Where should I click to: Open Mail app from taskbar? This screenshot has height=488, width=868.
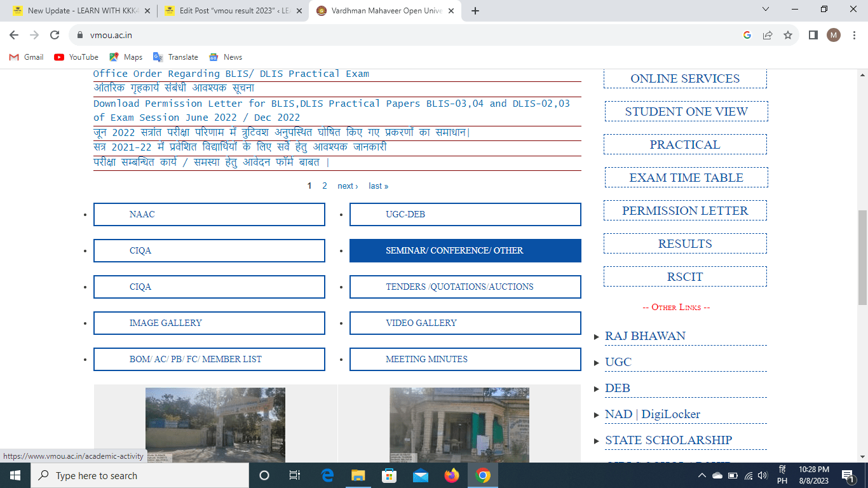[x=421, y=475]
